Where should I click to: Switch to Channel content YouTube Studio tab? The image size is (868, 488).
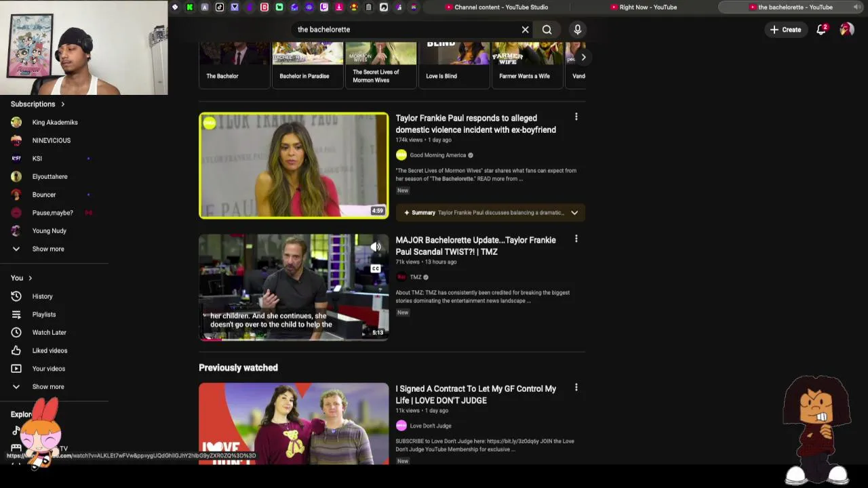pyautogui.click(x=496, y=7)
